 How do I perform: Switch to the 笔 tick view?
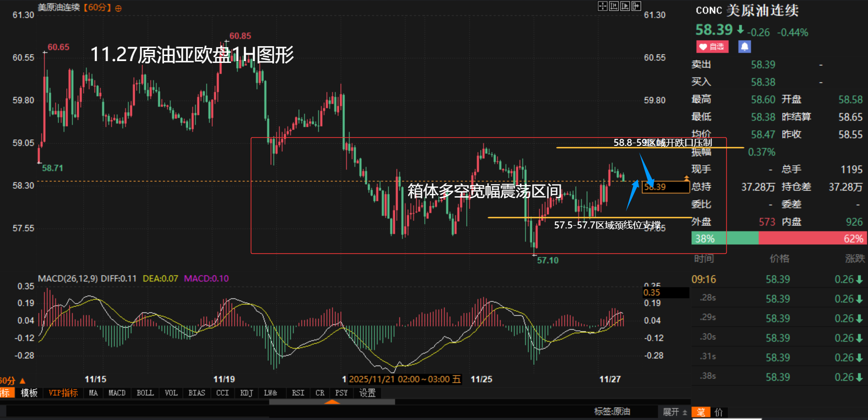701,412
